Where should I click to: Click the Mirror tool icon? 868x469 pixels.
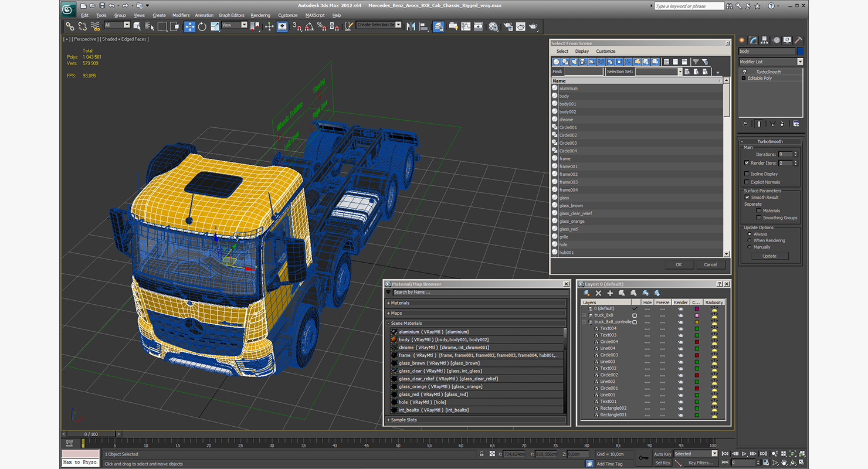(411, 26)
